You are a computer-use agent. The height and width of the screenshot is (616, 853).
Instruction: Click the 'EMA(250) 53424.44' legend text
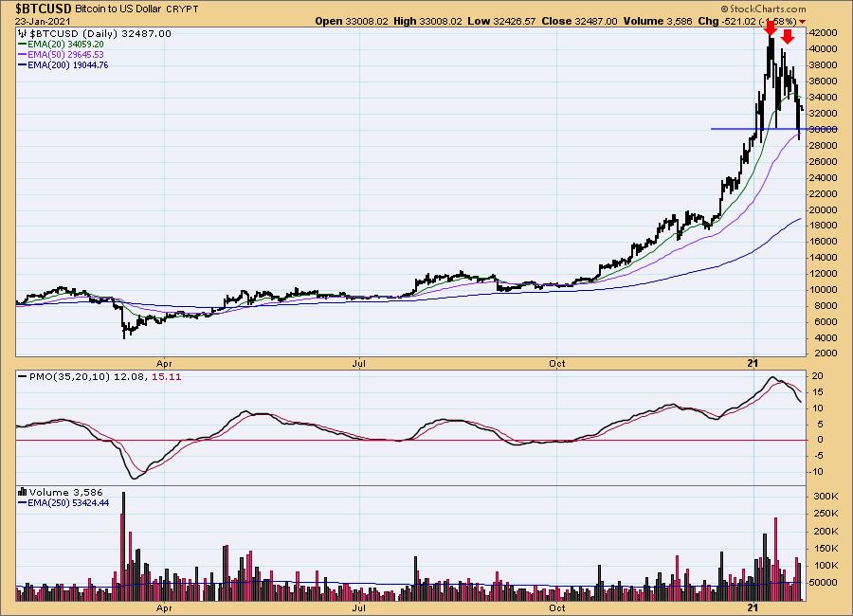pos(68,503)
